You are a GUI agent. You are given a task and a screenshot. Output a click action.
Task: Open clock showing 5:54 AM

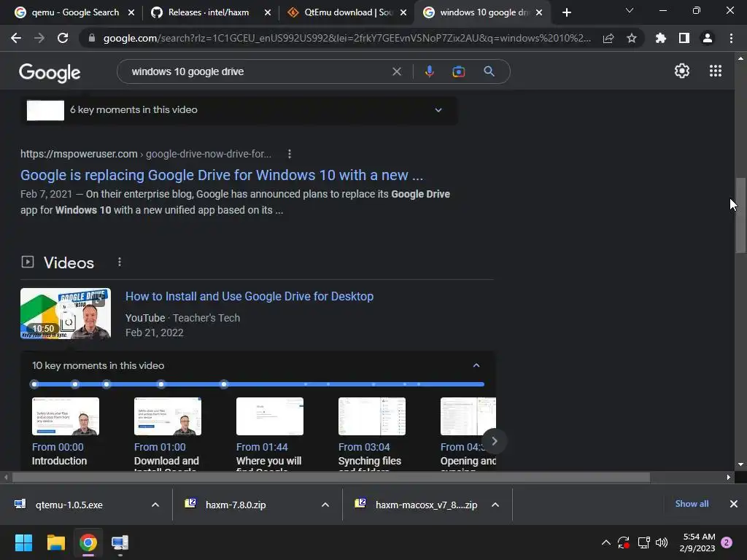click(699, 542)
